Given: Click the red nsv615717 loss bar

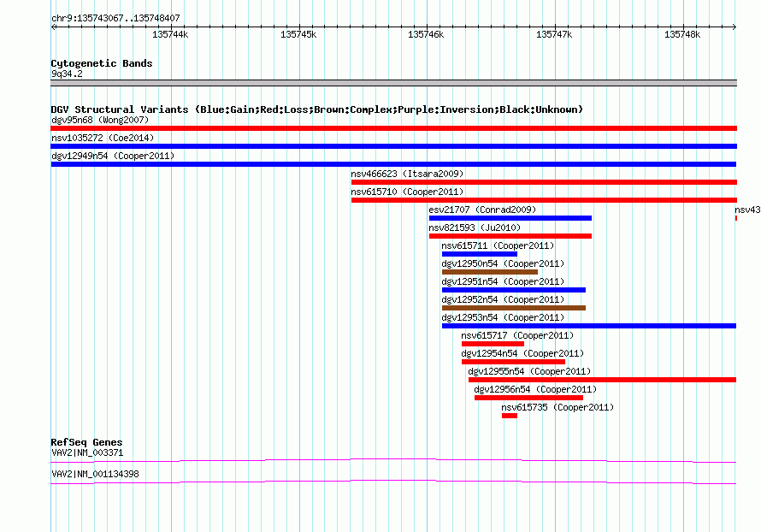Looking at the screenshot, I should (x=493, y=344).
